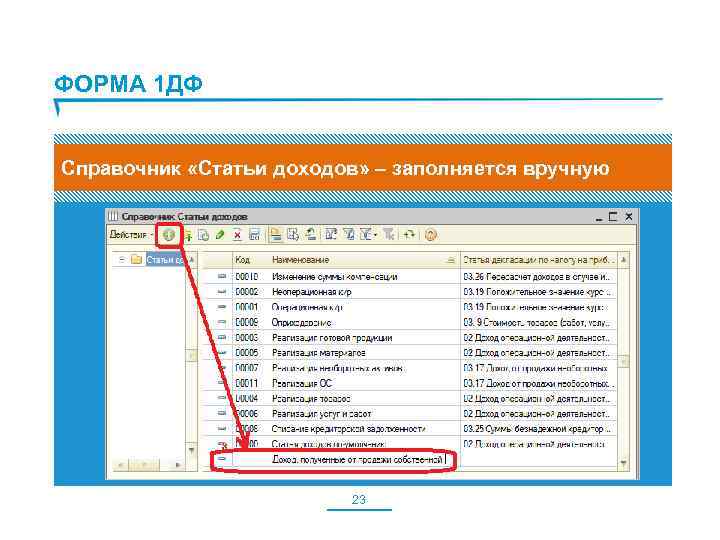720x540 pixels.
Task: Select the Списание кредиторской задолженности row
Action: point(410,429)
